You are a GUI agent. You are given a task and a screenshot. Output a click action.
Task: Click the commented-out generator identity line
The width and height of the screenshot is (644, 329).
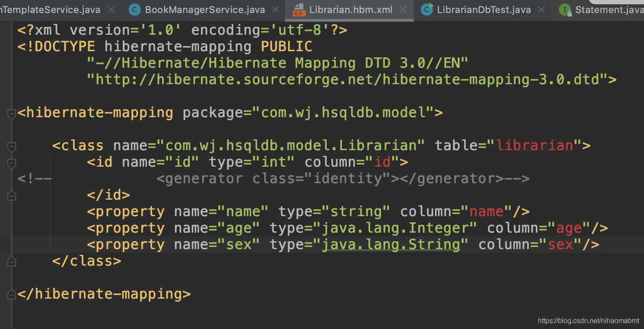273,178
